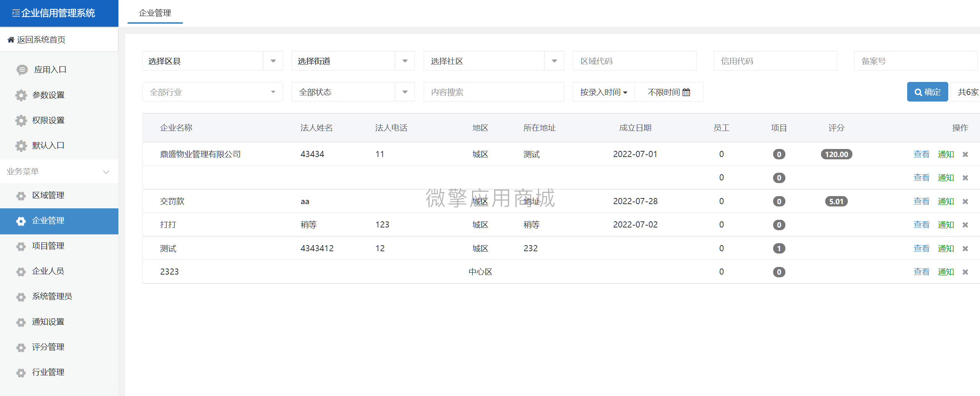The width and height of the screenshot is (980, 396).
Task: Click the 中心区 region cell
Action: click(480, 272)
